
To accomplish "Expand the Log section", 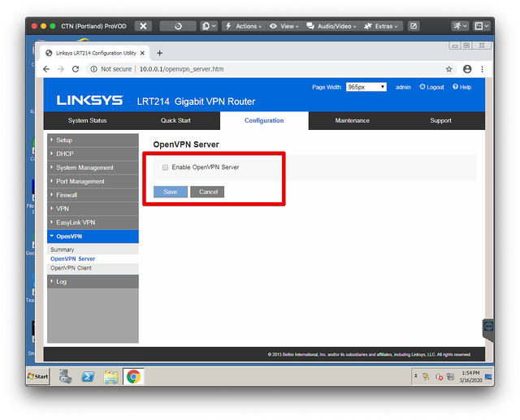I will 93,282.
